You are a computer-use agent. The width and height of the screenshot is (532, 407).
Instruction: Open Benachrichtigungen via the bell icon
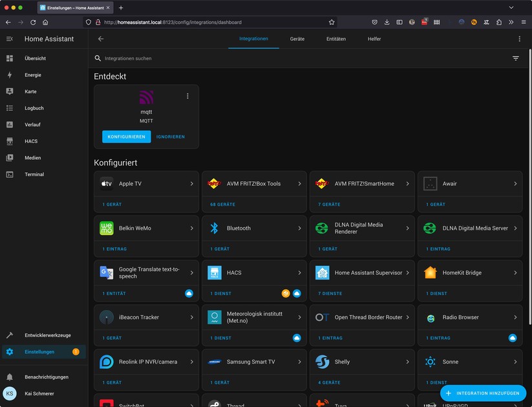click(x=54, y=377)
